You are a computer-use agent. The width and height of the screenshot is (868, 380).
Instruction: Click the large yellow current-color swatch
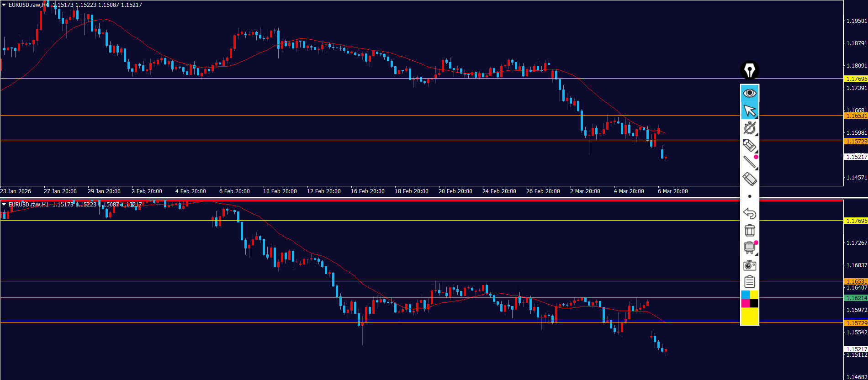(749, 316)
